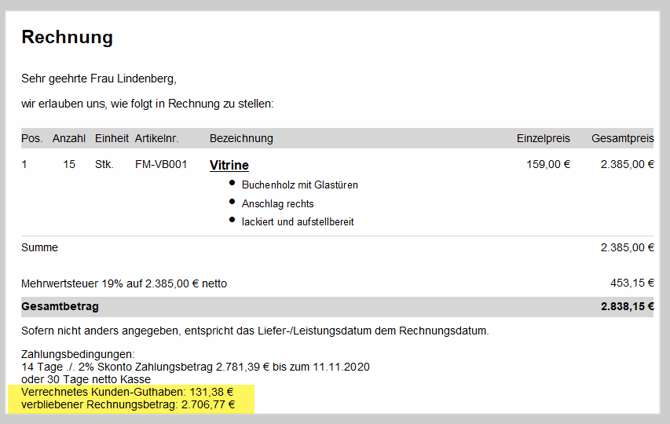670x424 pixels.
Task: Click the underlined Vitrine item title
Action: (x=229, y=165)
